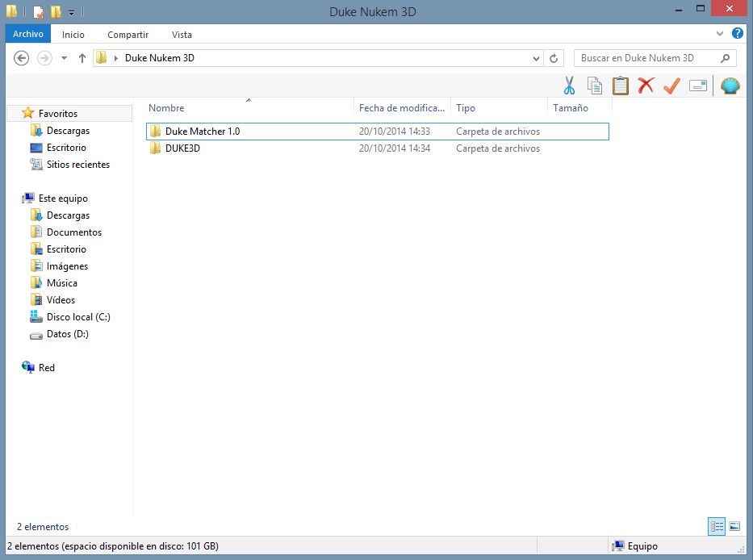
Task: Click the folder icon in the address bar
Action: point(102,58)
